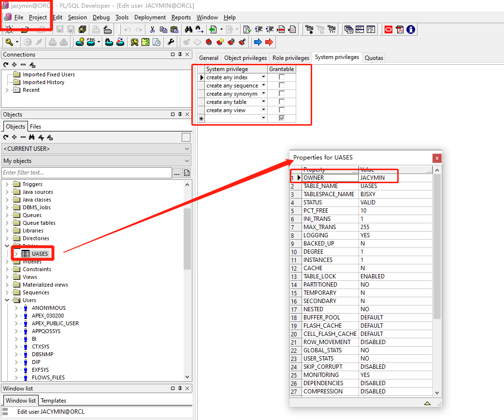Click the filter ellipsis button
The width and height of the screenshot is (504, 420).
pyautogui.click(x=177, y=173)
